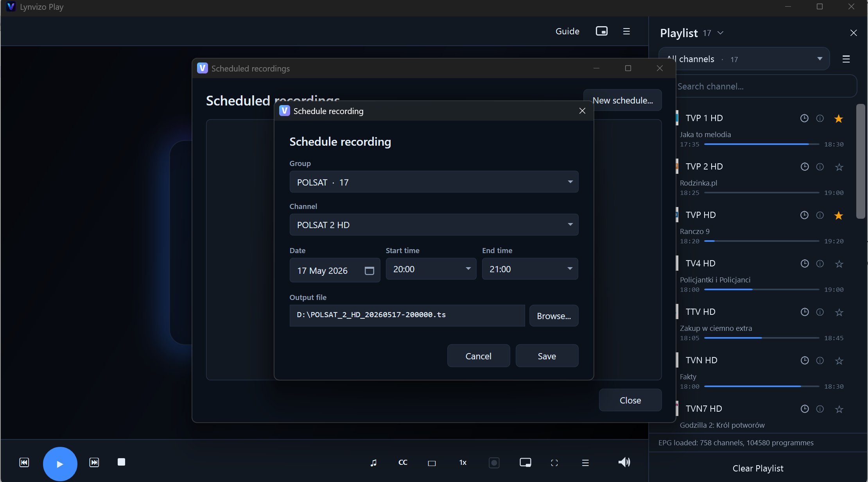This screenshot has width=868, height=482.
Task: Click the playlist vertical scrollbar
Action: [860, 161]
